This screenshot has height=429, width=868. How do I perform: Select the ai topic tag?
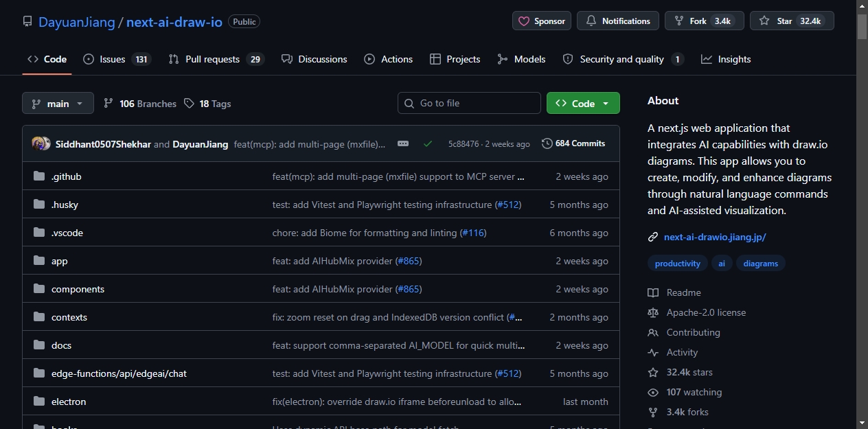[722, 264]
